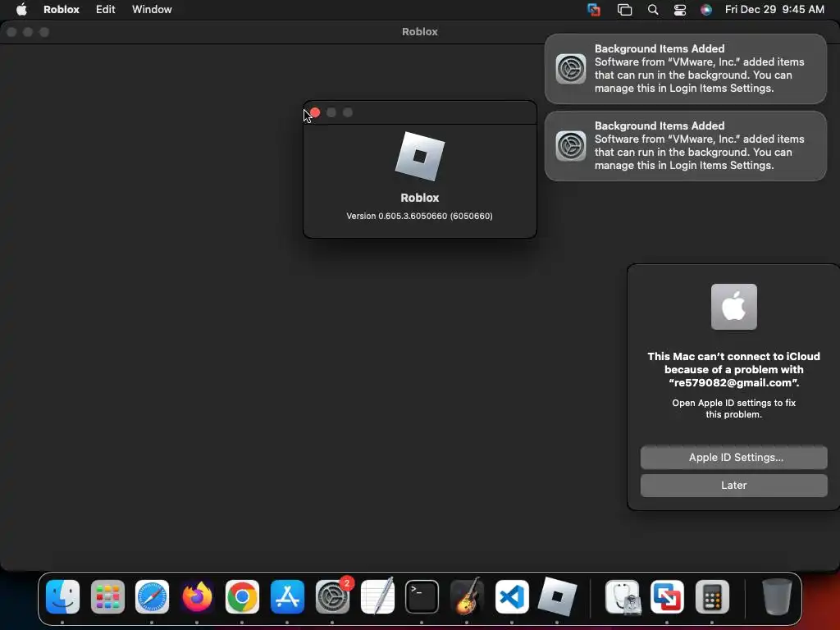
Task: Open Terminal from the Dock
Action: tap(422, 596)
